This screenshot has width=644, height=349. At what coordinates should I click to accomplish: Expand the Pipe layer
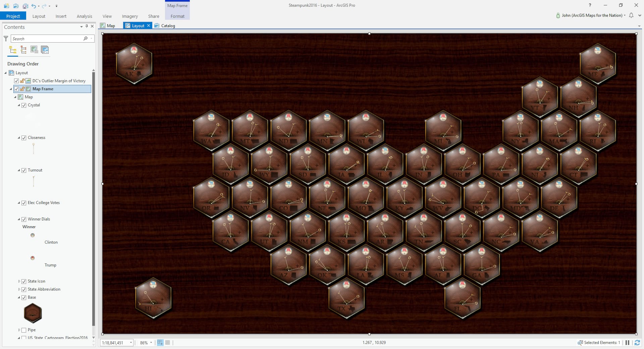(x=19, y=330)
